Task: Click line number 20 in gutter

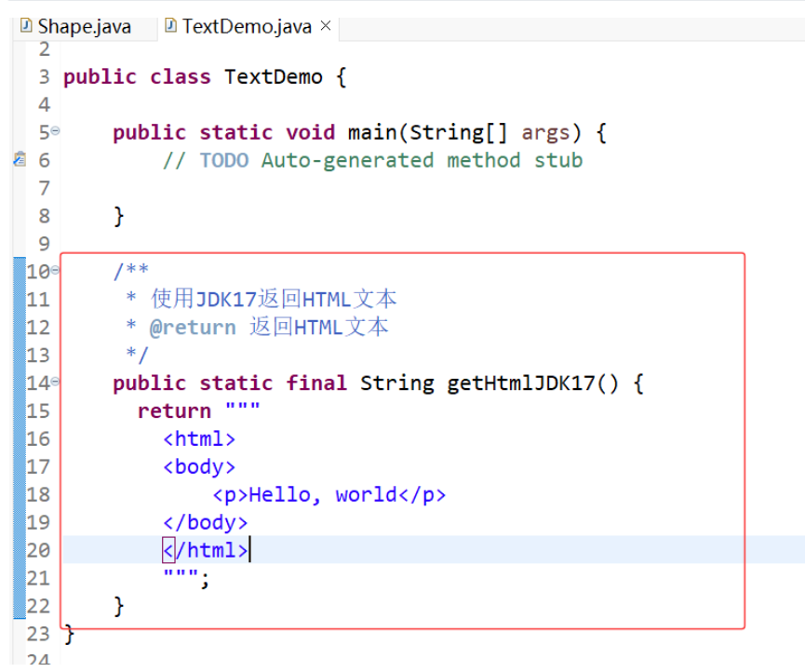Action: click(38, 550)
